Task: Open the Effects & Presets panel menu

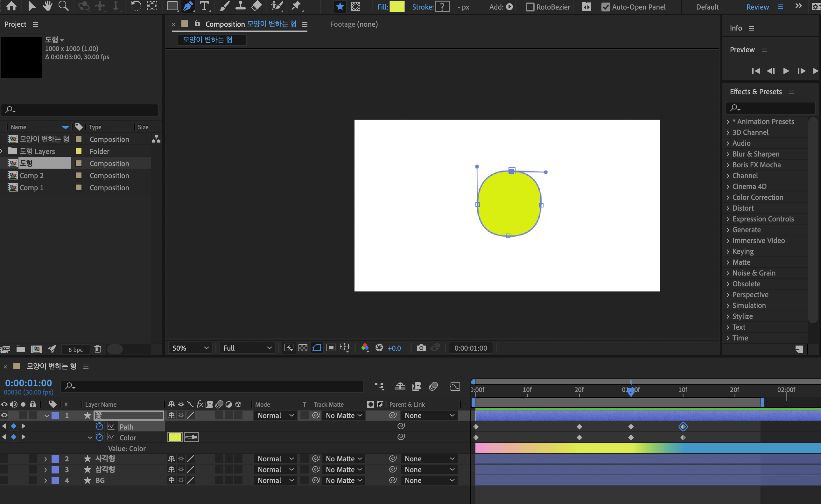Action: point(791,92)
